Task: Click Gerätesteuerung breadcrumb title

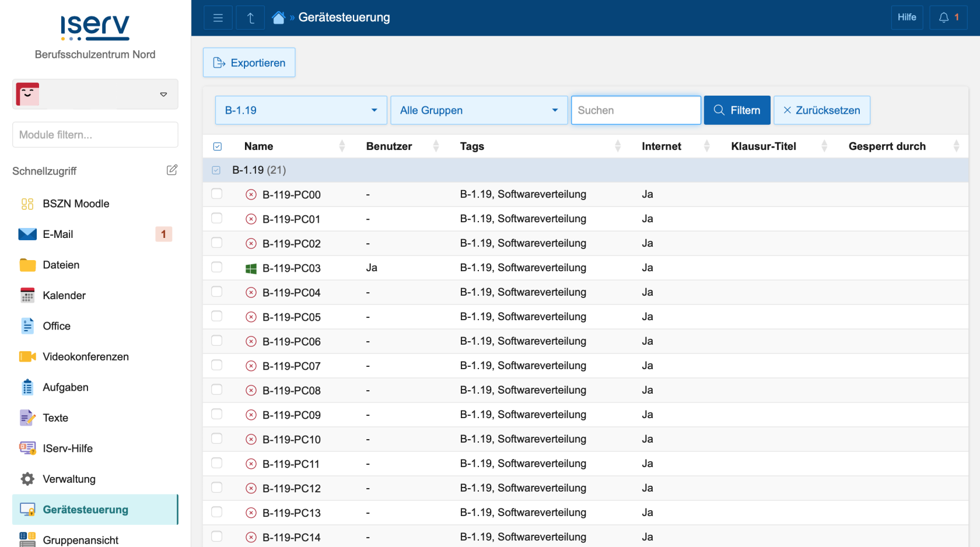Action: click(344, 17)
